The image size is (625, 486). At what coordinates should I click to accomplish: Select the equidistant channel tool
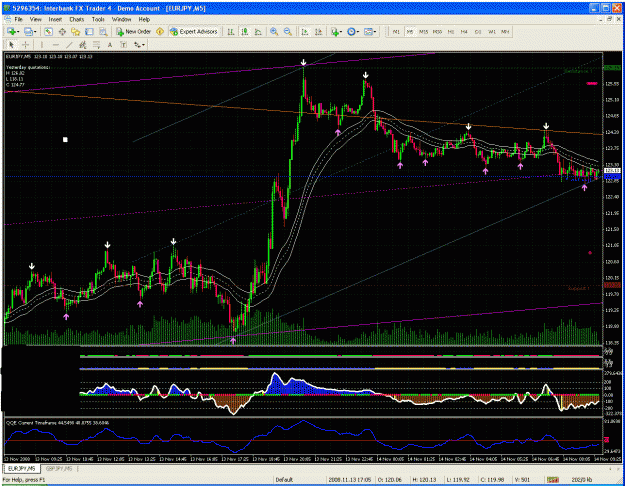(x=83, y=45)
